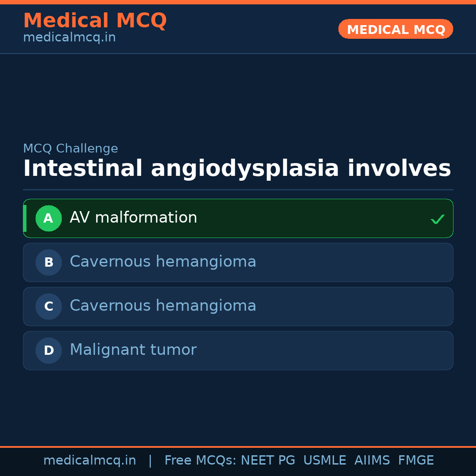Click the "MCQ Challenge" label

coord(71,149)
